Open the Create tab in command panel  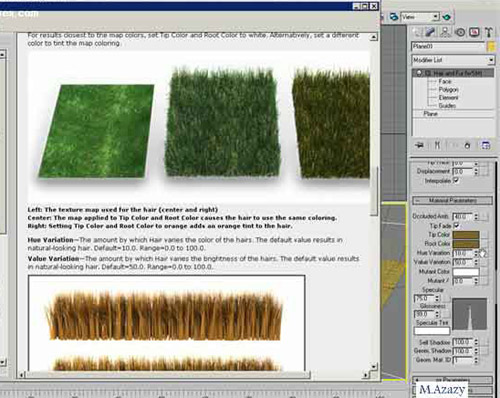417,32
